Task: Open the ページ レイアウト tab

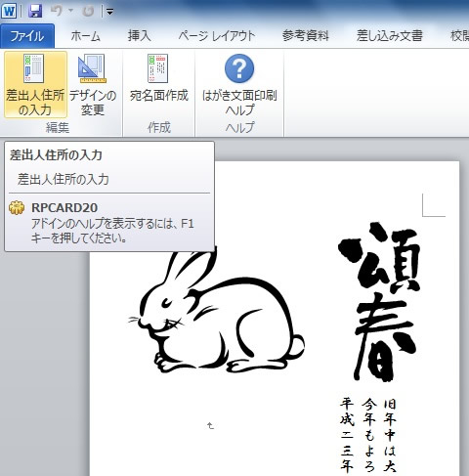Action: pyautogui.click(x=216, y=36)
